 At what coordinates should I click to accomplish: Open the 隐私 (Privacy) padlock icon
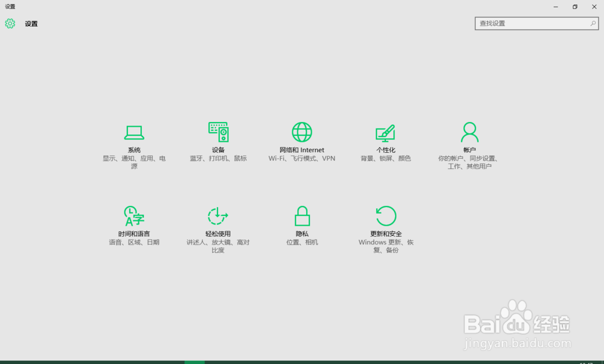pos(302,216)
